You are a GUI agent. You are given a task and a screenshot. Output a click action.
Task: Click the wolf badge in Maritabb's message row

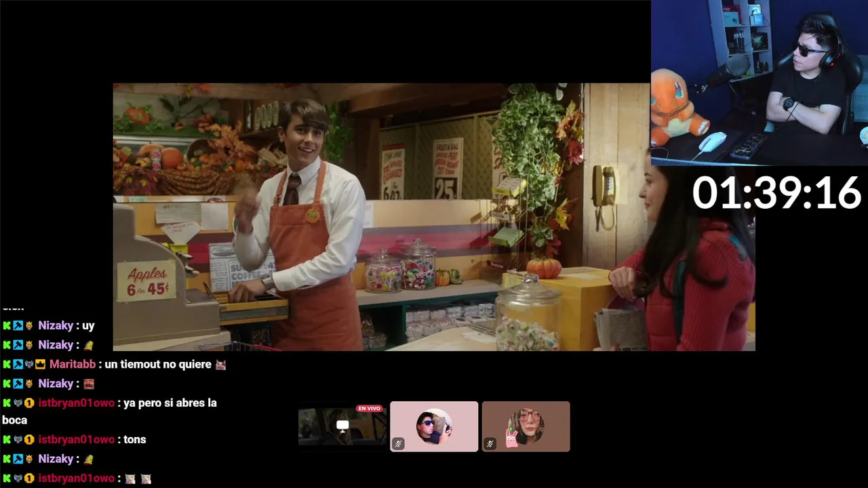coord(29,365)
